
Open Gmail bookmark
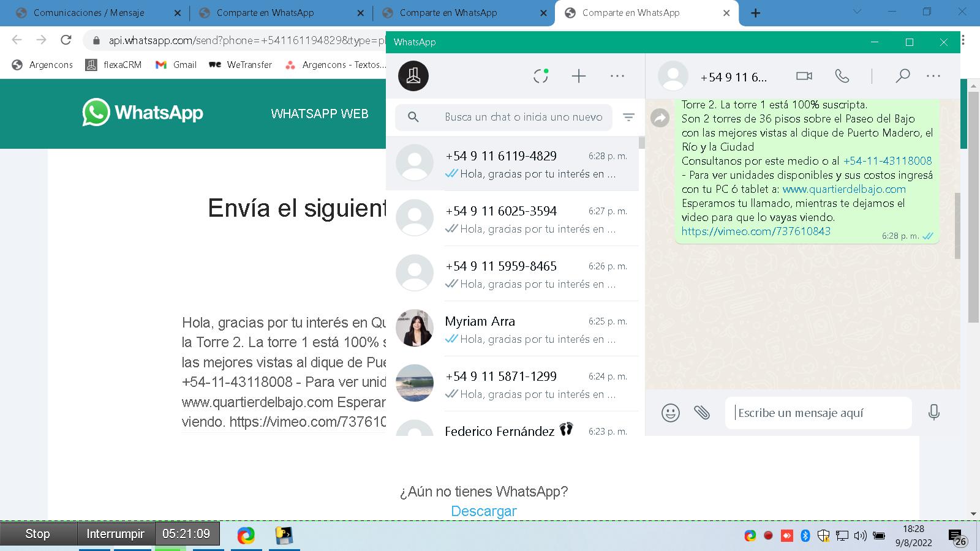pos(176,64)
